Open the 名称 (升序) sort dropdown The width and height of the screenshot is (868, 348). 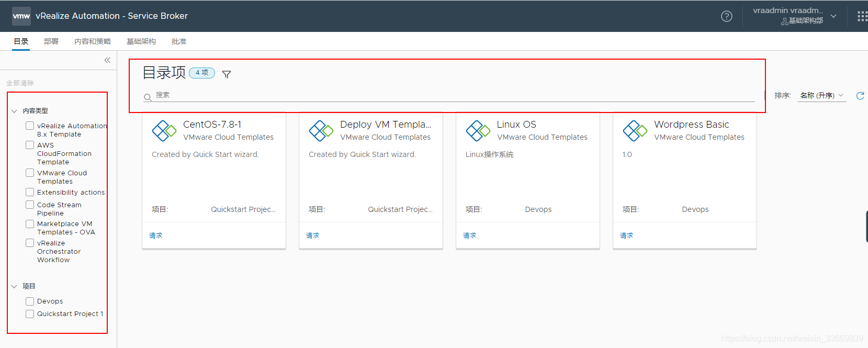pyautogui.click(x=821, y=95)
